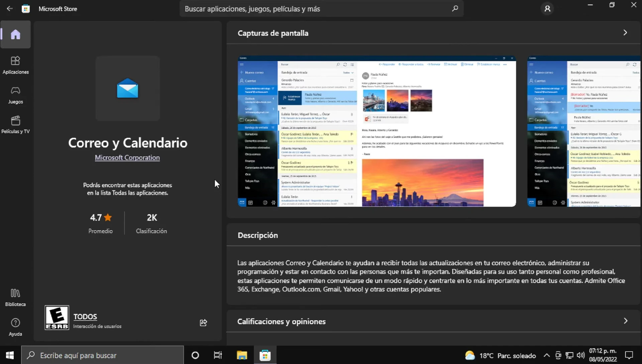The image size is (642, 364).
Task: Click Microsoft Store taskbar icon
Action: point(265,355)
